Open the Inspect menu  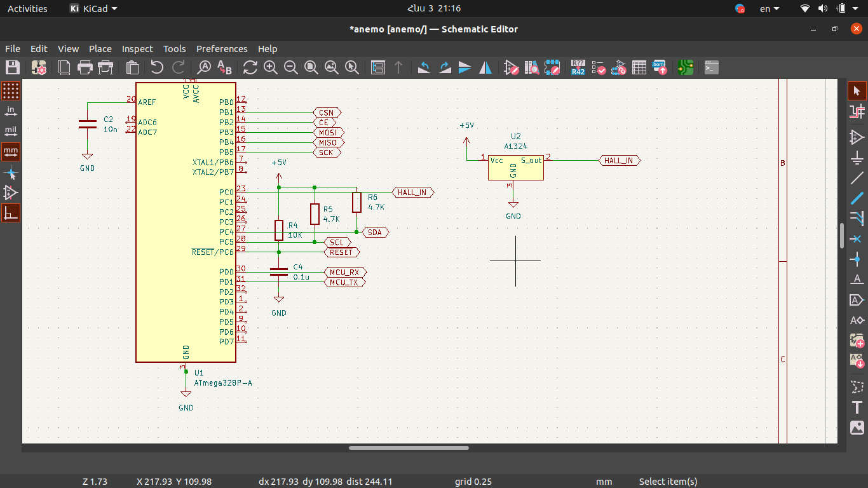(137, 48)
